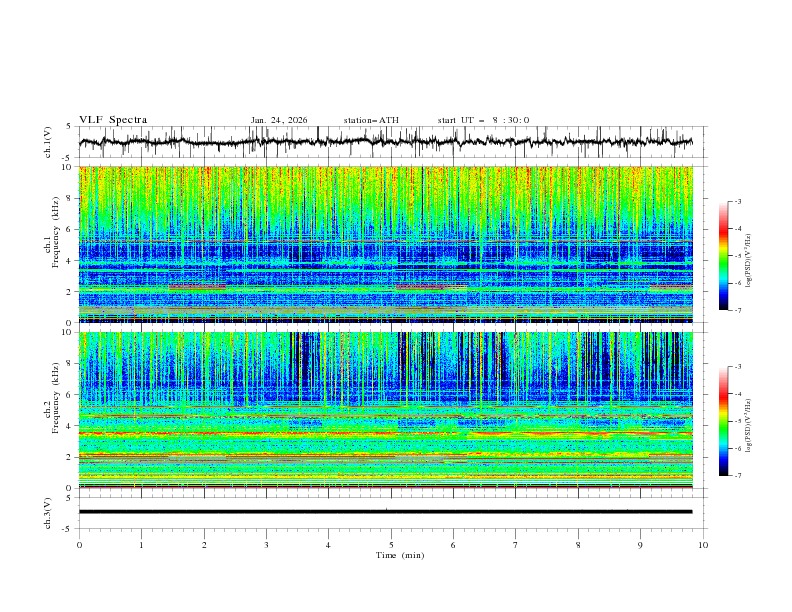This screenshot has width=792, height=612.
Task: Click the "VLF Spectra" plot title
Action: coord(113,120)
